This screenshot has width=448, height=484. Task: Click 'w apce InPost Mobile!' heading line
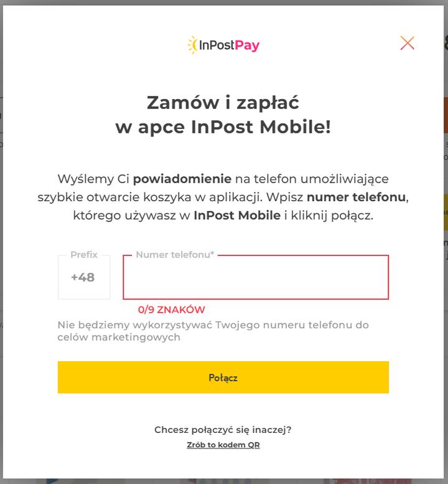pyautogui.click(x=223, y=127)
